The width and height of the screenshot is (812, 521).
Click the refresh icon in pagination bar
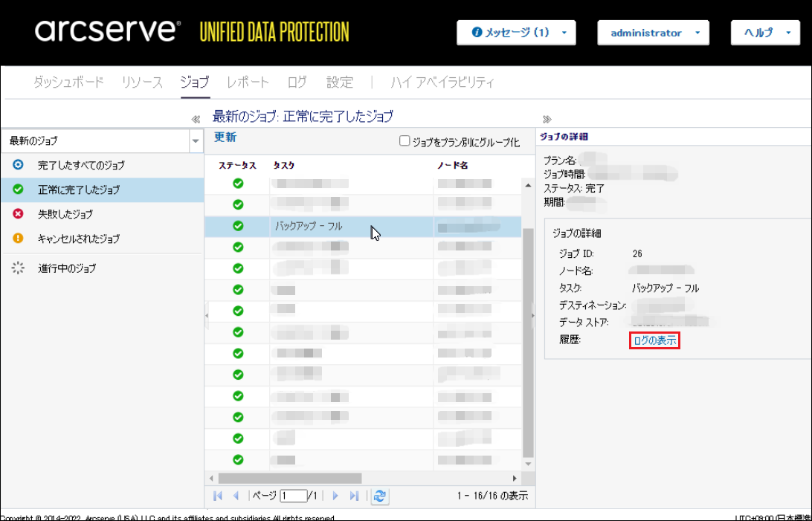pyautogui.click(x=380, y=496)
